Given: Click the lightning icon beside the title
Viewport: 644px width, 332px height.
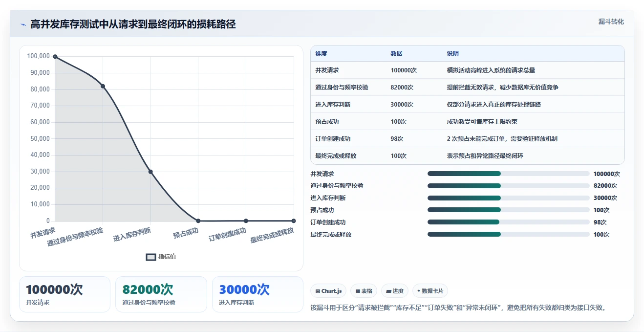Looking at the screenshot, I should 23,24.
